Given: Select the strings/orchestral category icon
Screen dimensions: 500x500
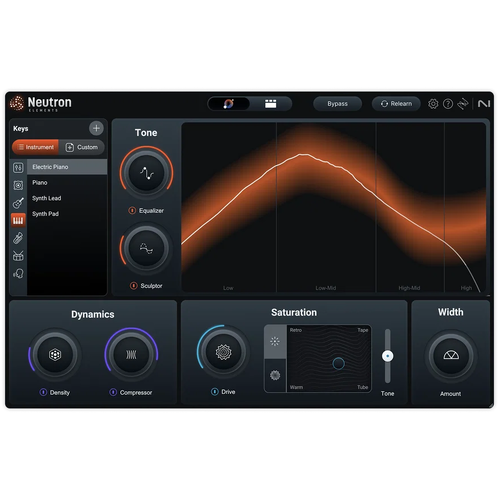Looking at the screenshot, I should 18,238.
